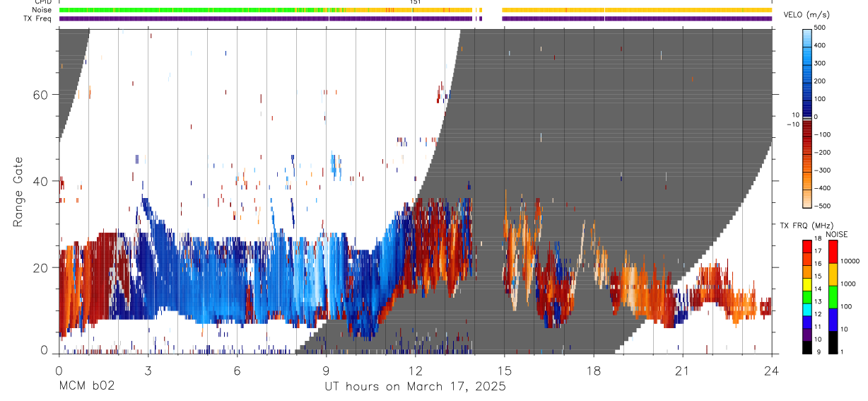Screen dimensions: 868x401
Task: Click the NOISE legend label 10000
Action: [850, 262]
